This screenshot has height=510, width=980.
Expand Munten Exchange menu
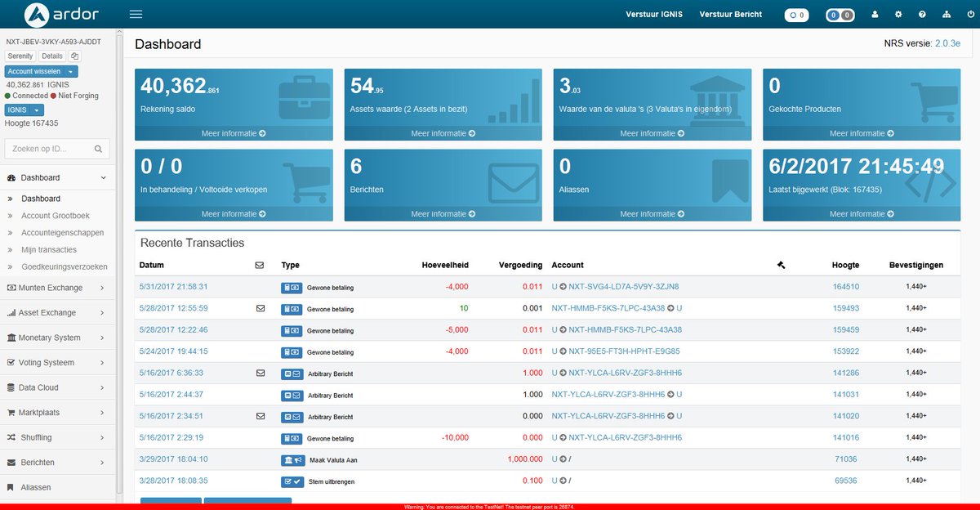58,288
